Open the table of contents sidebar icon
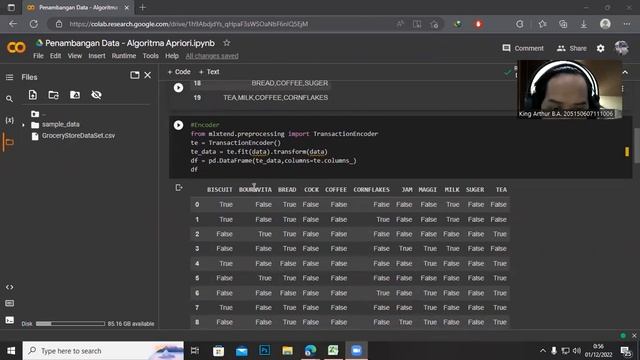This screenshot has height=360, width=640. 9,77
